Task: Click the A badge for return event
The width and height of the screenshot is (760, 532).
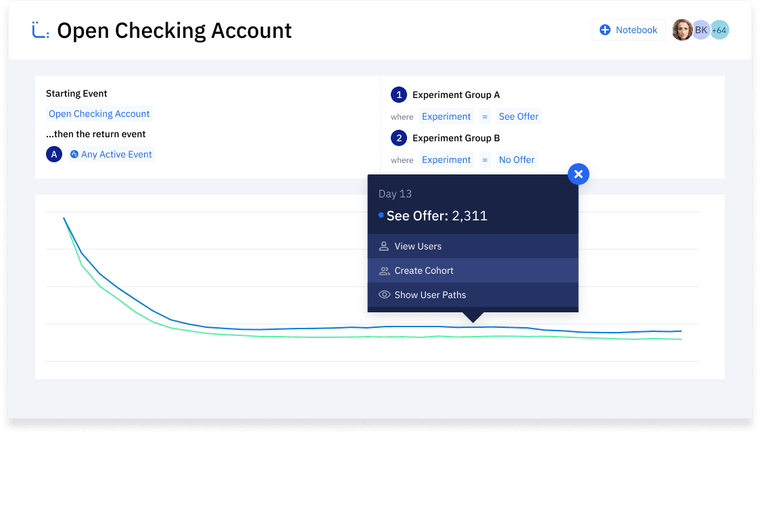Action: [54, 154]
